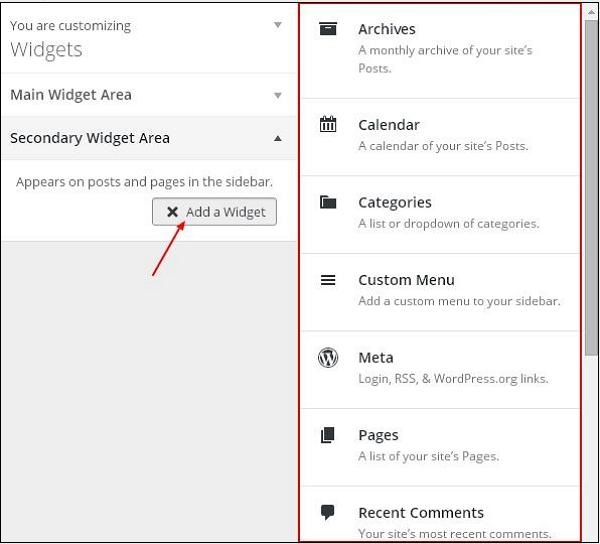The image size is (600, 544).
Task: Add the Custom Menu widget
Action: [x=406, y=280]
